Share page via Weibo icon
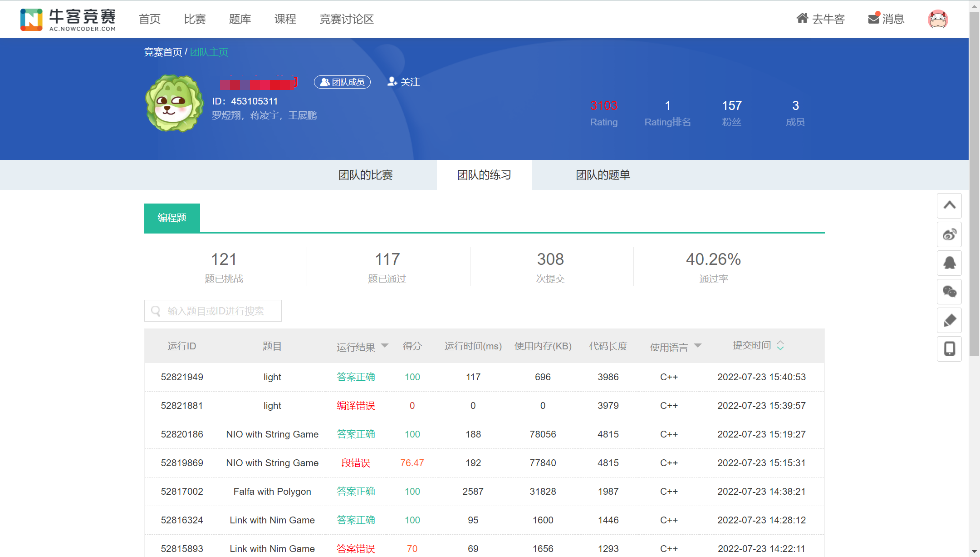 click(x=949, y=234)
